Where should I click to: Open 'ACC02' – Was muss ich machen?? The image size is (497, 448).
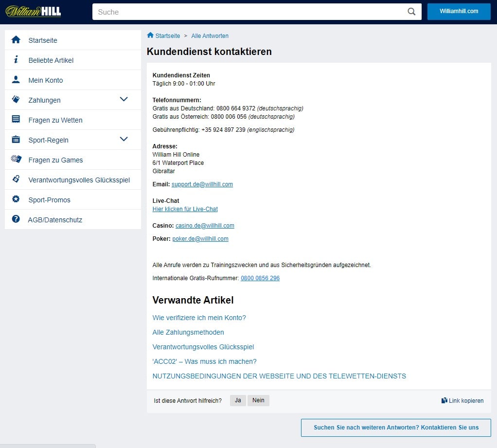tap(204, 361)
